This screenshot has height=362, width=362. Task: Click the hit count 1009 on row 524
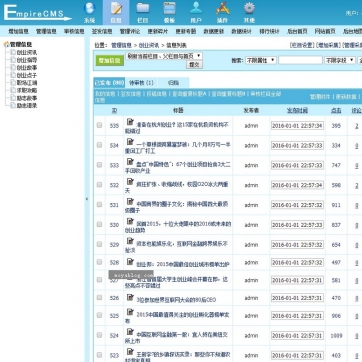tap(336, 336)
